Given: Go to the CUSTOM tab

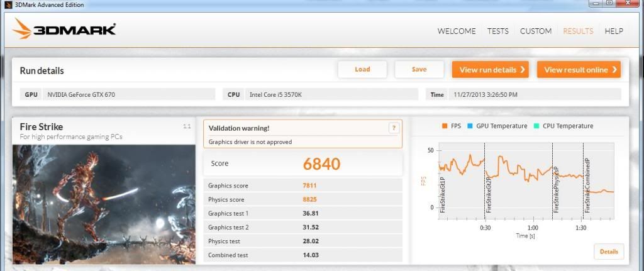Looking at the screenshot, I should tap(536, 31).
